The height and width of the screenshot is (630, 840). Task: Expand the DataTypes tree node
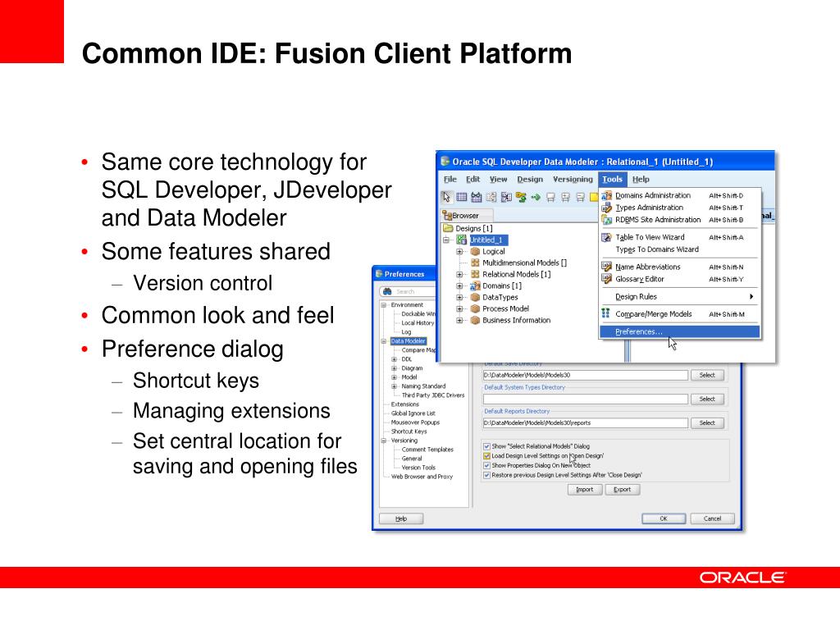tap(459, 297)
